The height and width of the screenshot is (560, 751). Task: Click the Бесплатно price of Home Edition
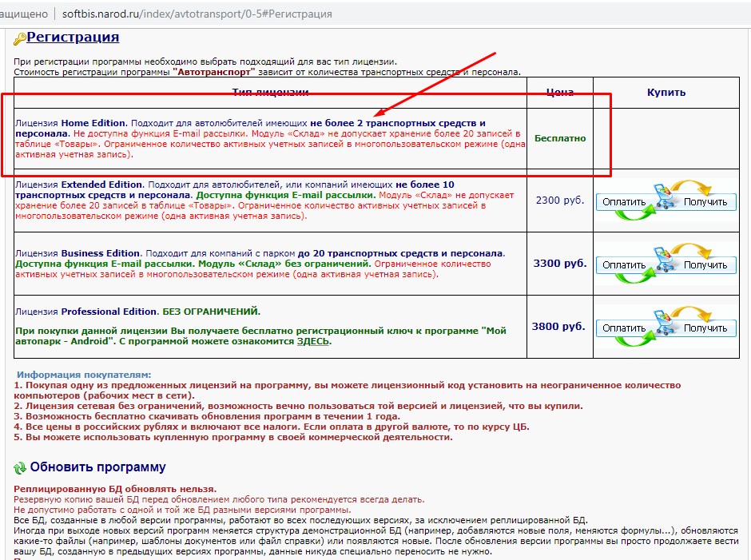tap(559, 138)
